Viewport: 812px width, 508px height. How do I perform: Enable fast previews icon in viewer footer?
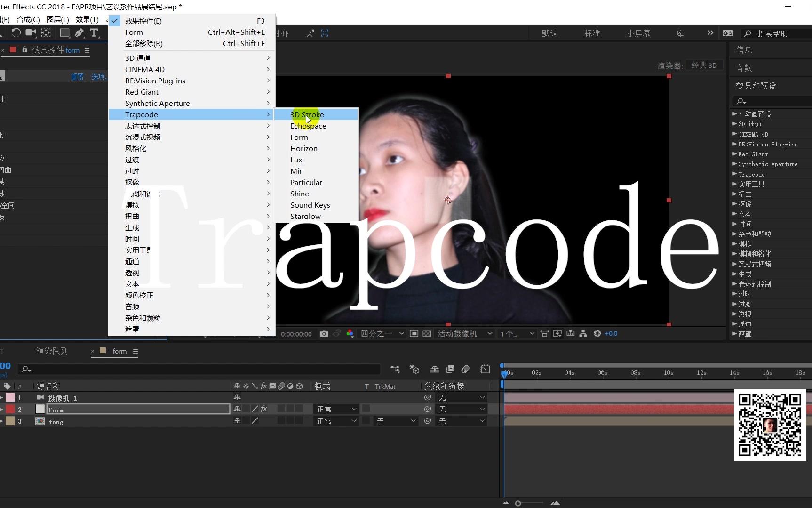point(557,333)
